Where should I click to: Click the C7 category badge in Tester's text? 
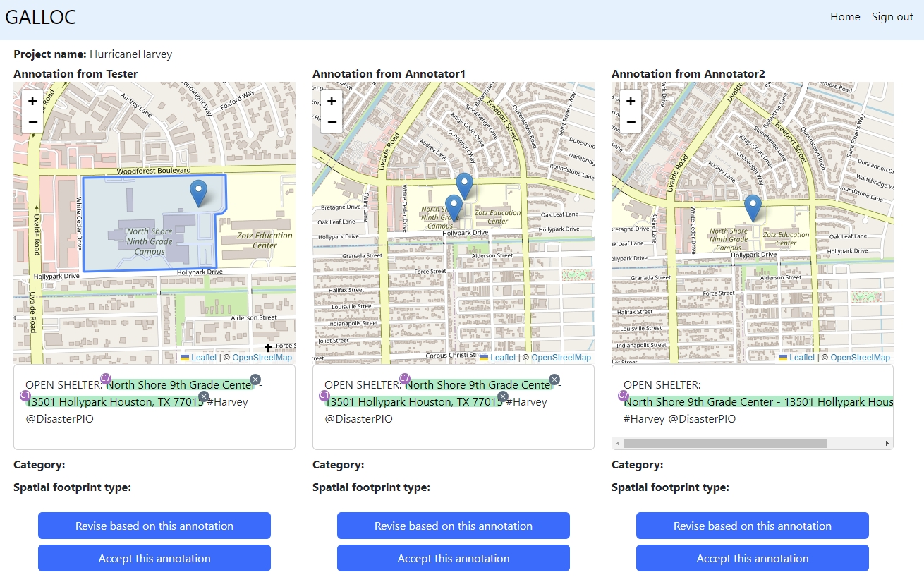(x=106, y=379)
